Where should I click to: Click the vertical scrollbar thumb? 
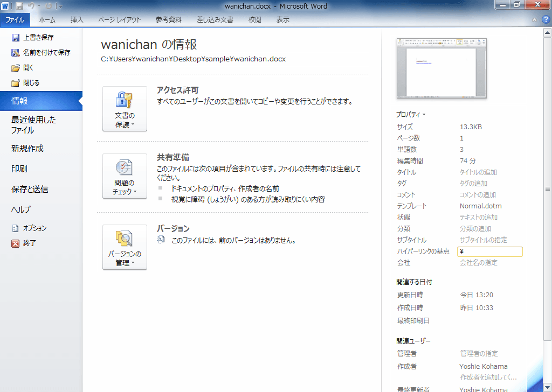click(x=547, y=189)
